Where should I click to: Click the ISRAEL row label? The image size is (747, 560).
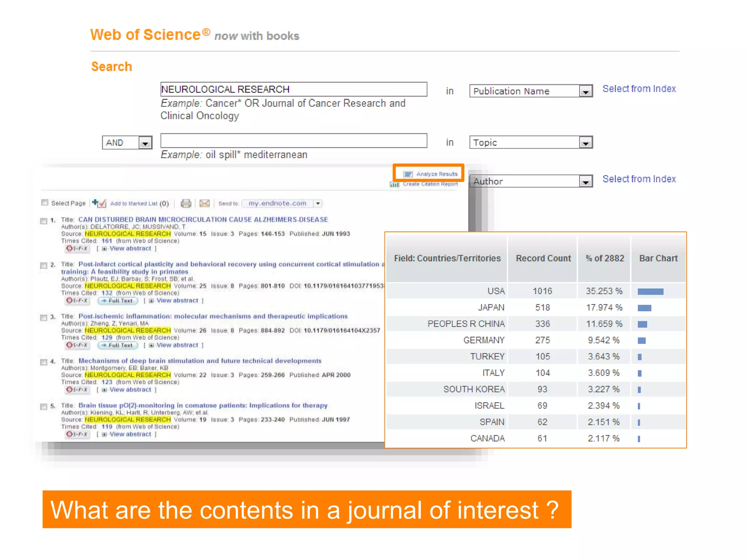(x=489, y=406)
